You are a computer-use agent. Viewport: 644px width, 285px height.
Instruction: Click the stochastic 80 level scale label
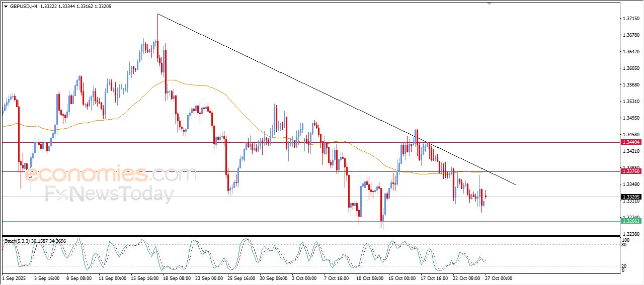click(624, 245)
